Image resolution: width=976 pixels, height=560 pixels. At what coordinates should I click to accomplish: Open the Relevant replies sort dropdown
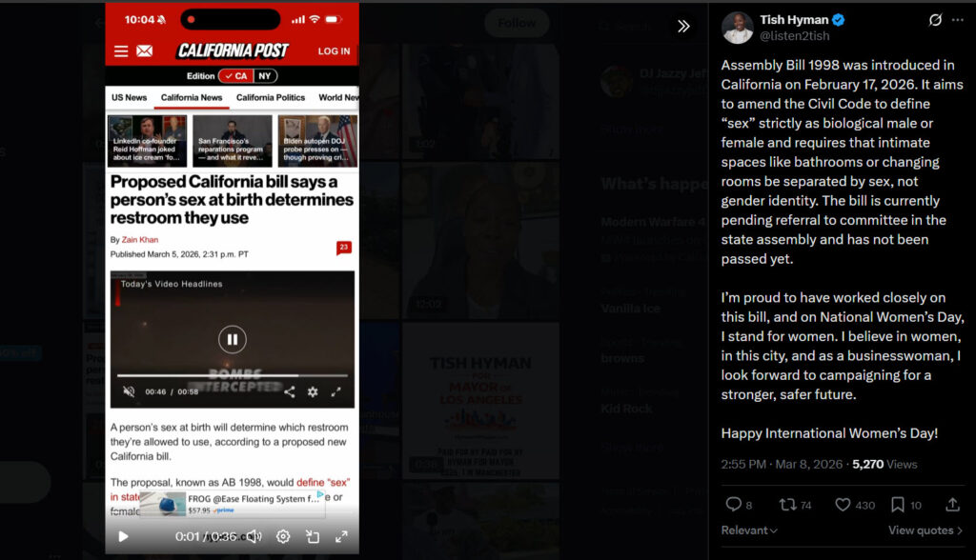point(749,530)
